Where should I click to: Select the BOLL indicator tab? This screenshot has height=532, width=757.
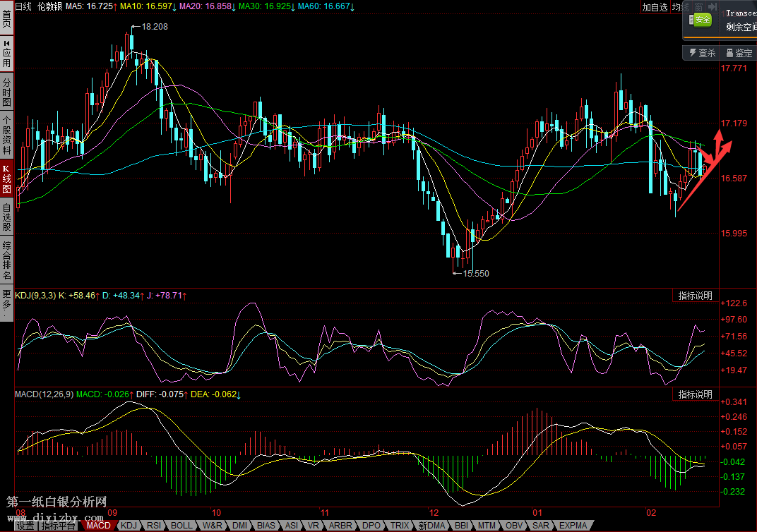coord(181,526)
